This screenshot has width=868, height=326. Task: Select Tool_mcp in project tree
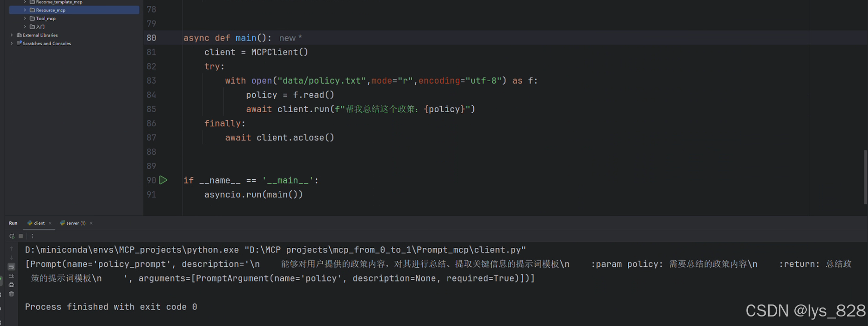(x=46, y=19)
